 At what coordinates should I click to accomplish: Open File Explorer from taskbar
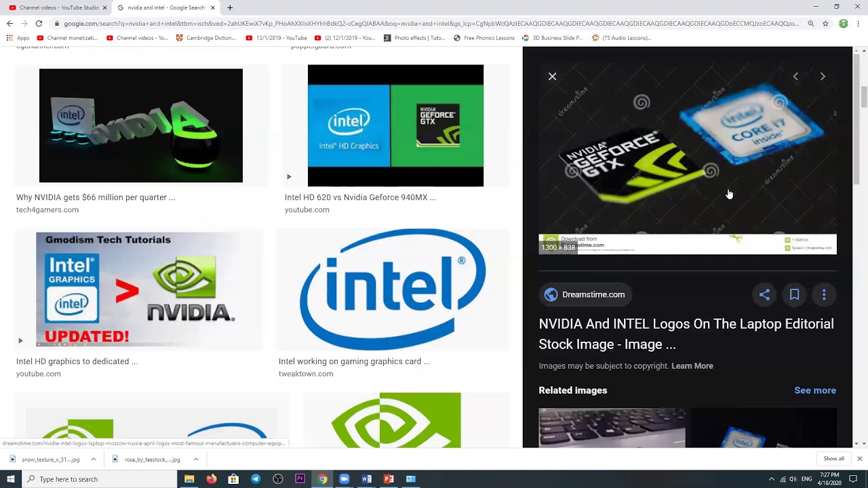189,479
